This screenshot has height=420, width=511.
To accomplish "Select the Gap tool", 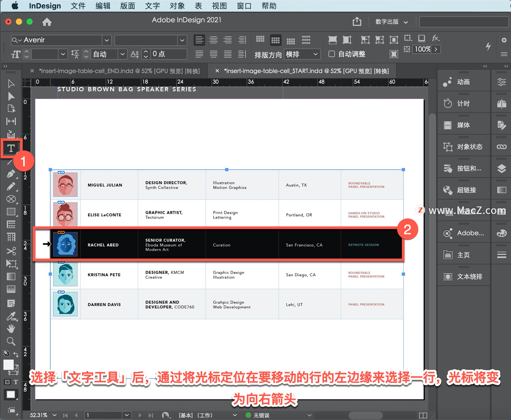I will pos(11,121).
